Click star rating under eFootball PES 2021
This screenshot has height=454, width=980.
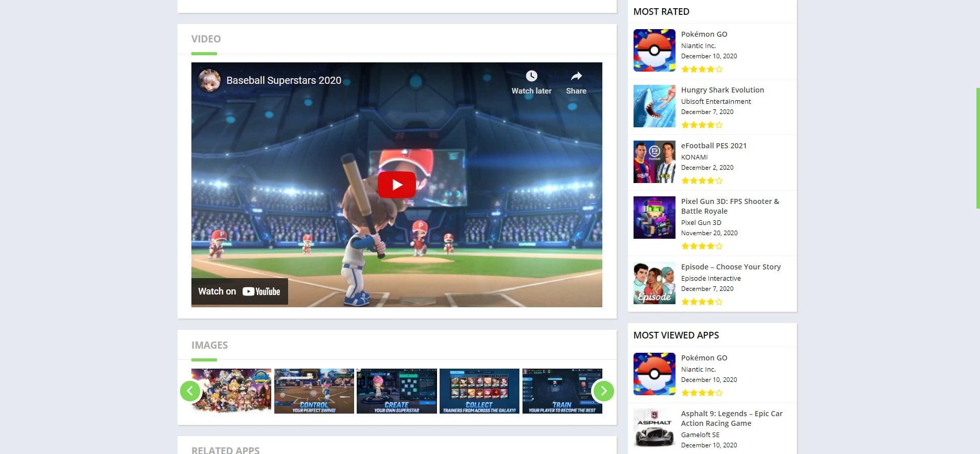702,180
